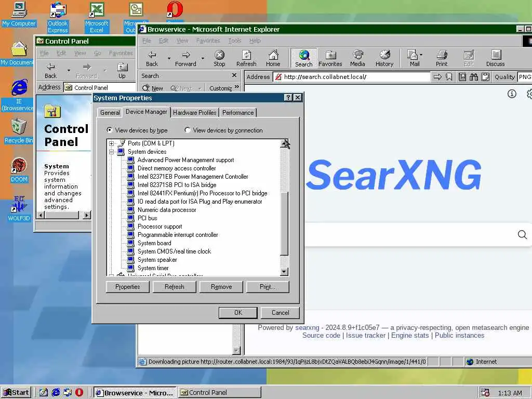
Task: Select the PCI bus device
Action: [x=147, y=218]
